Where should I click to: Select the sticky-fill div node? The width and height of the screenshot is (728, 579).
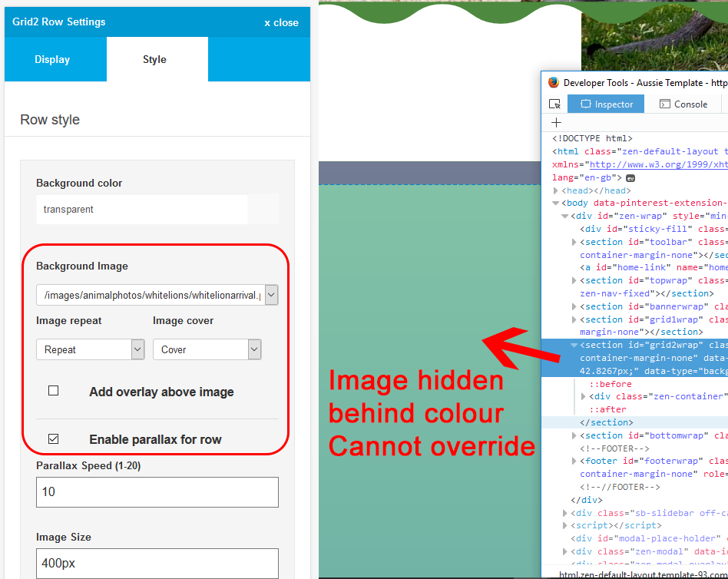(654, 229)
